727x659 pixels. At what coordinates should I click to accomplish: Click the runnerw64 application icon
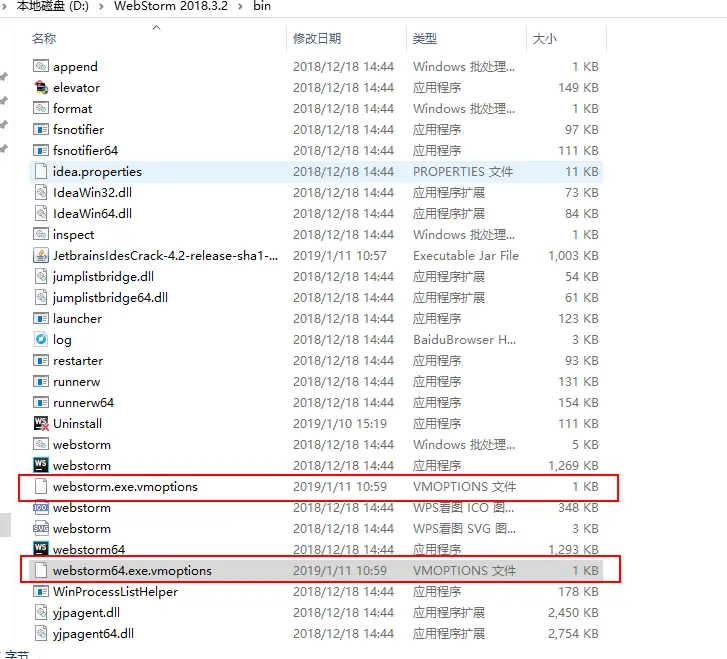click(41, 402)
